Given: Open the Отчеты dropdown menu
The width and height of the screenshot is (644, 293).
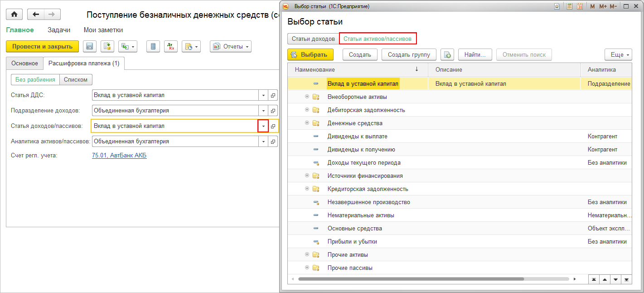Looking at the screenshot, I should pyautogui.click(x=230, y=46).
